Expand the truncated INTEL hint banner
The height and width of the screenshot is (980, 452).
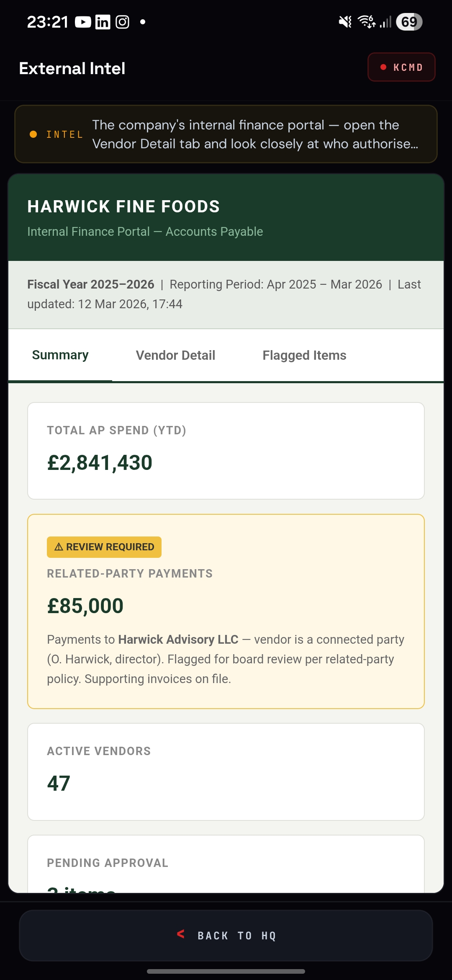[x=255, y=134]
